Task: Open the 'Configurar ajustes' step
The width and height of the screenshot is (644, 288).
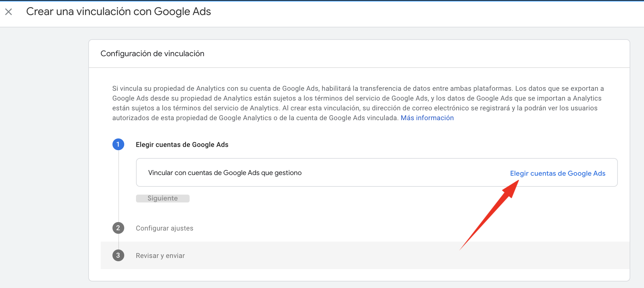Action: coord(165,228)
